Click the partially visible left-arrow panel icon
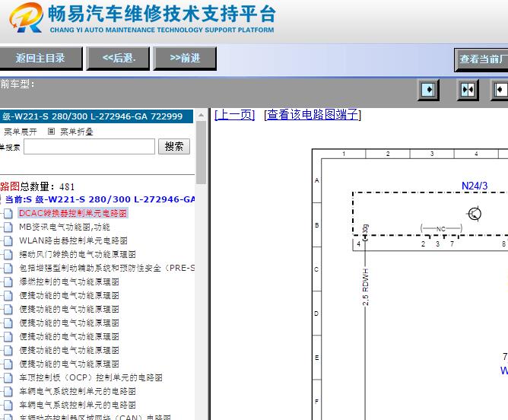The height and width of the screenshot is (420, 508). 500,90
